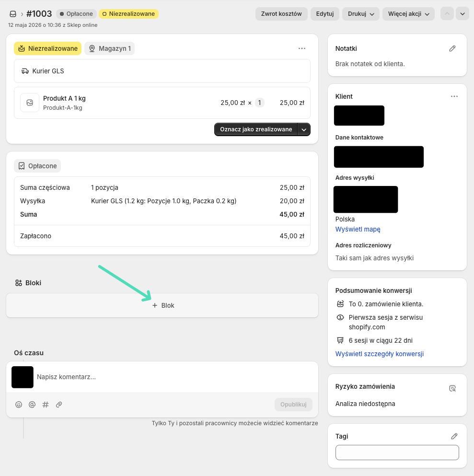Click the Polska country text
The width and height of the screenshot is (474, 476).
point(345,219)
